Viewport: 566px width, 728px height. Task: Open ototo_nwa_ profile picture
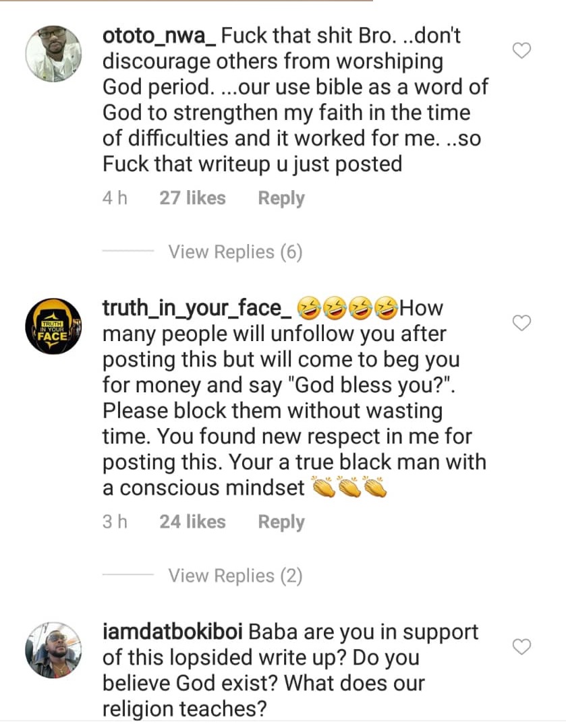coord(53,54)
